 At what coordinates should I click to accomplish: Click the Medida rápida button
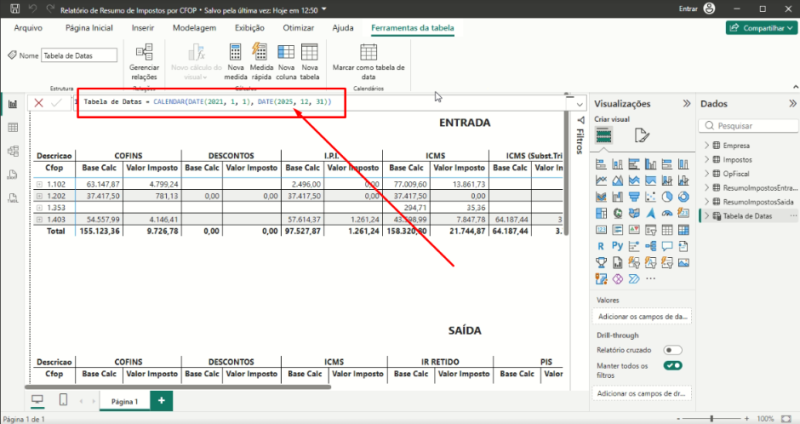(x=261, y=62)
